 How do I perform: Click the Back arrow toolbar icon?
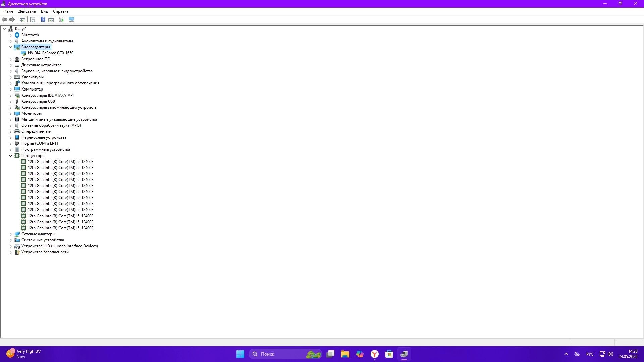[x=4, y=20]
